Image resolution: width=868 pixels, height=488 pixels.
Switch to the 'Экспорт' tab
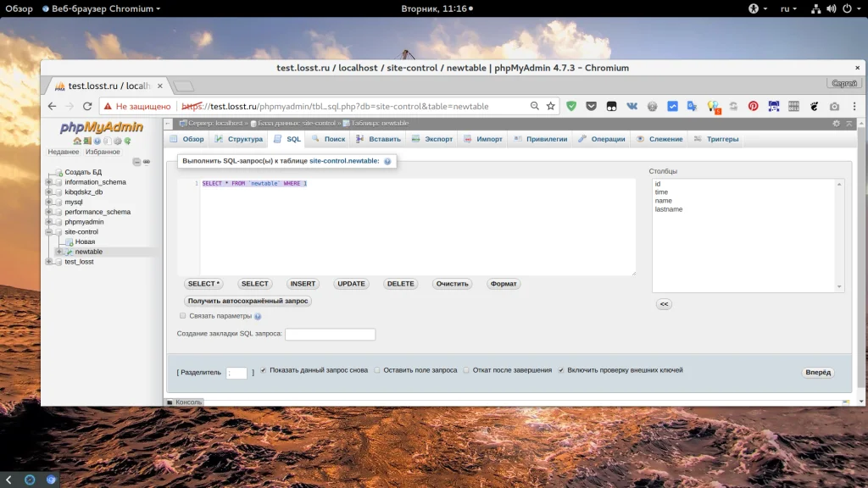[432, 139]
